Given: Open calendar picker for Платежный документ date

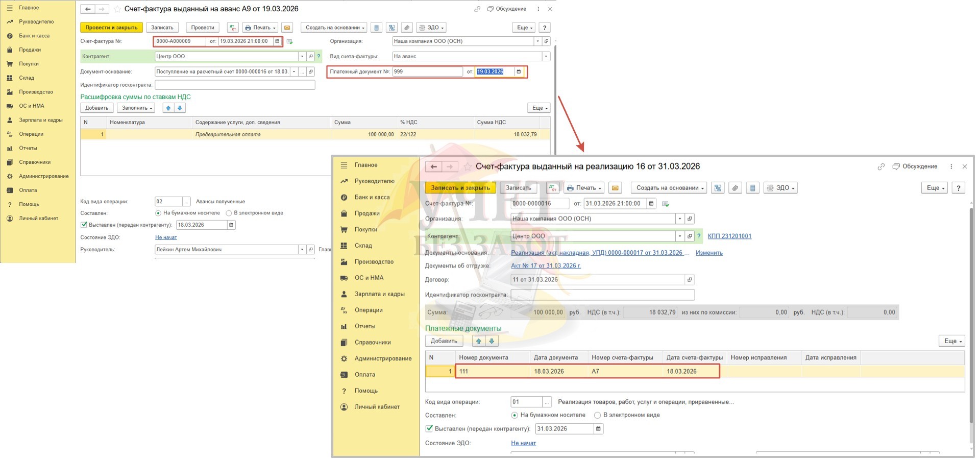Looking at the screenshot, I should [519, 72].
